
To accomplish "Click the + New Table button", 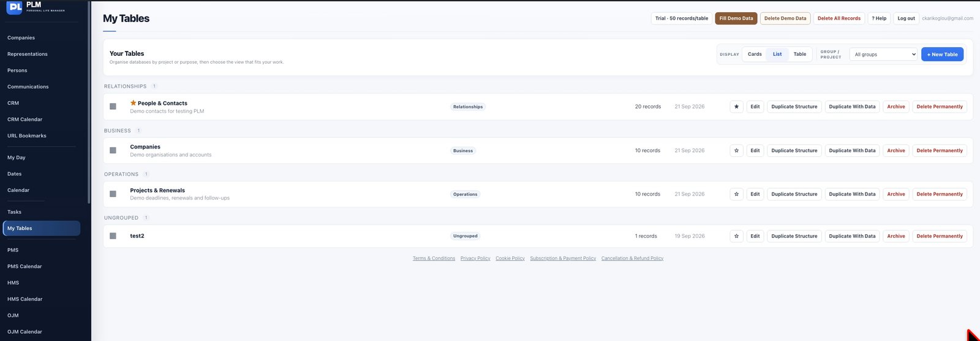I will [942, 54].
